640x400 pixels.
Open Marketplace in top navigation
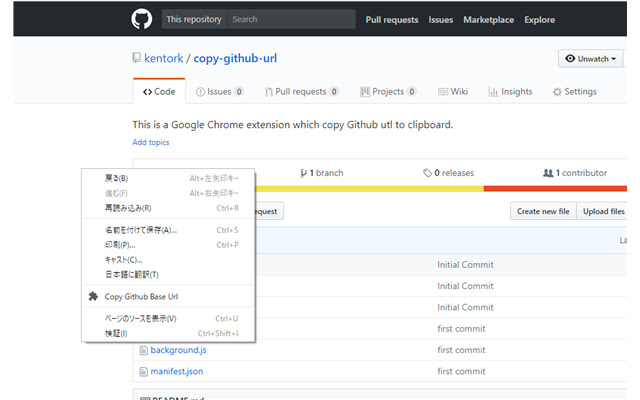(489, 20)
